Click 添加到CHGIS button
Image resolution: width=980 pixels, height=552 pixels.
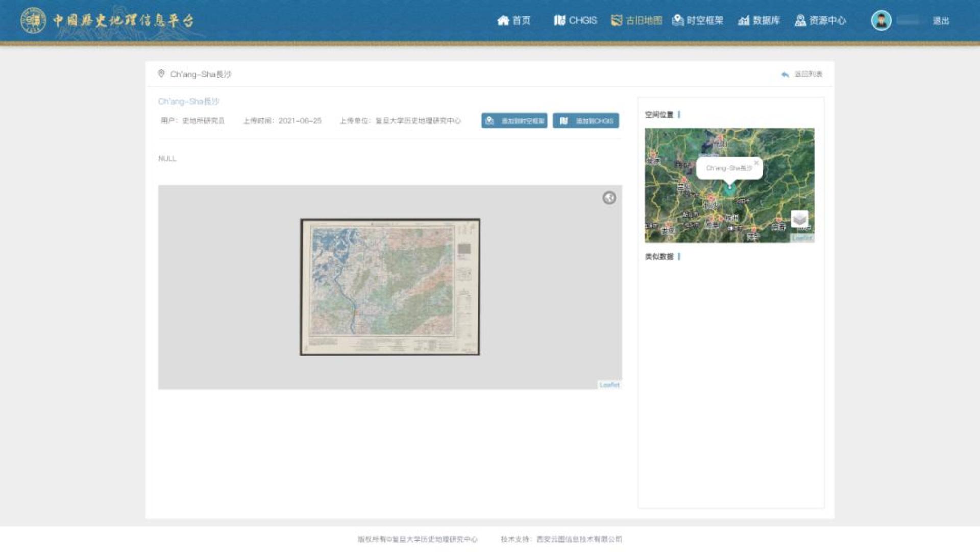tap(585, 121)
